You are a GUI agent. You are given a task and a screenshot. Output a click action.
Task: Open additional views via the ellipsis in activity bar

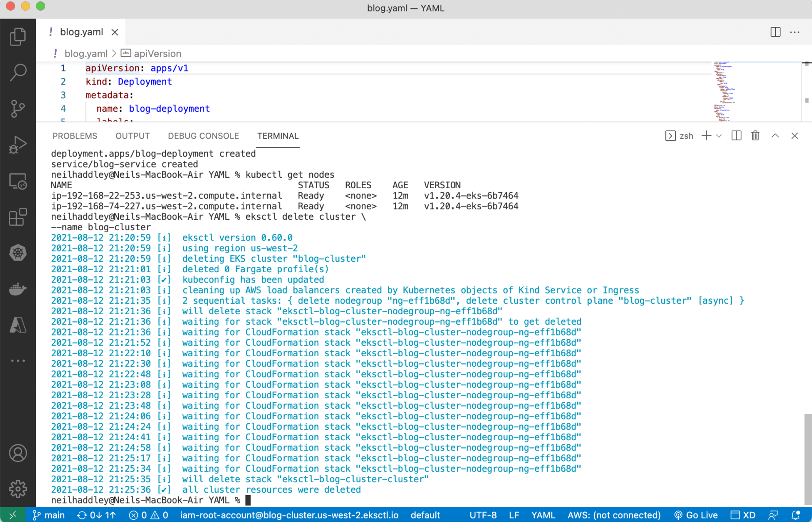(18, 361)
